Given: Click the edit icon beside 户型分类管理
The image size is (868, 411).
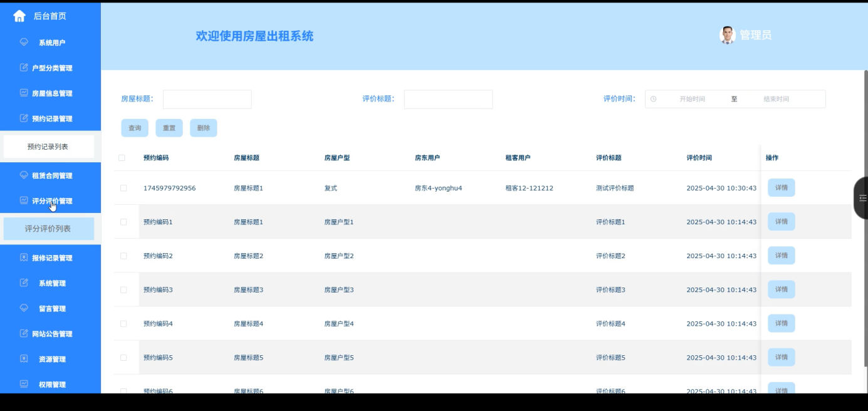Looking at the screenshot, I should [24, 68].
